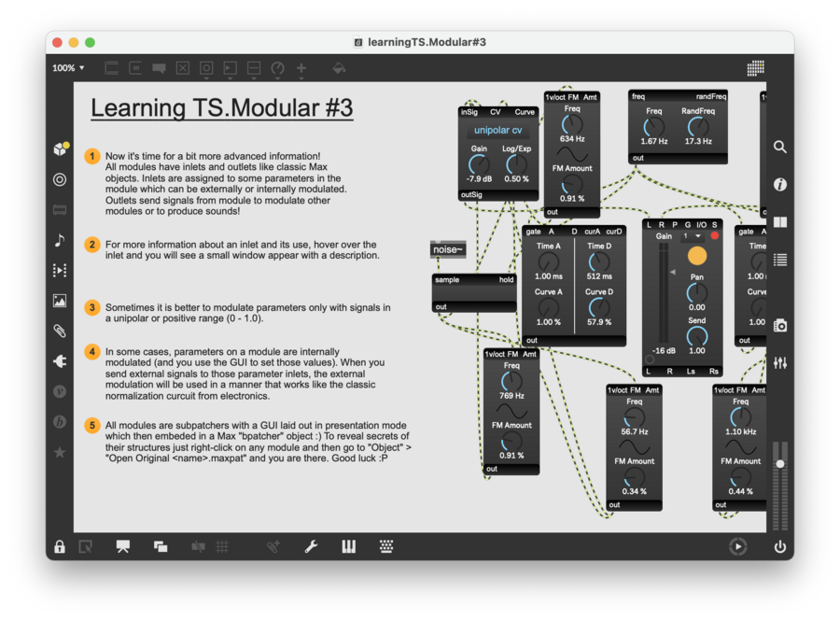Image resolution: width=840 pixels, height=621 pixels.
Task: Toggle Presentation Mode screen icon
Action: (x=122, y=546)
